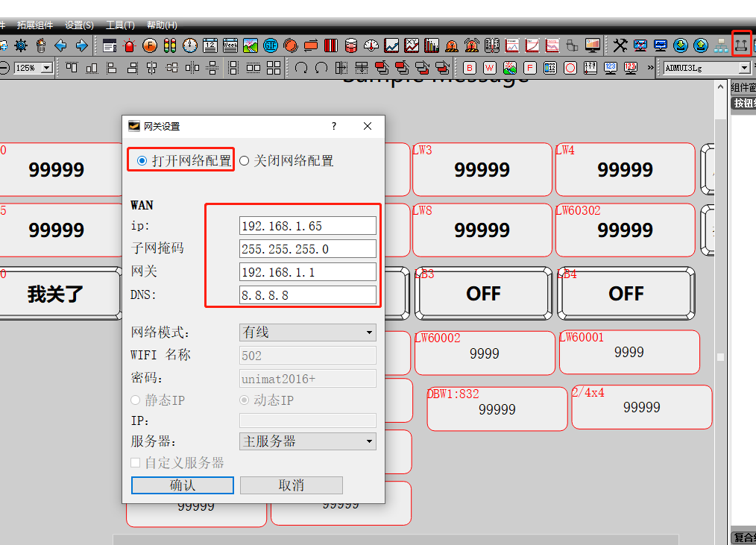The image size is (756, 545).
Task: Click the clock component icon
Action: (190, 45)
